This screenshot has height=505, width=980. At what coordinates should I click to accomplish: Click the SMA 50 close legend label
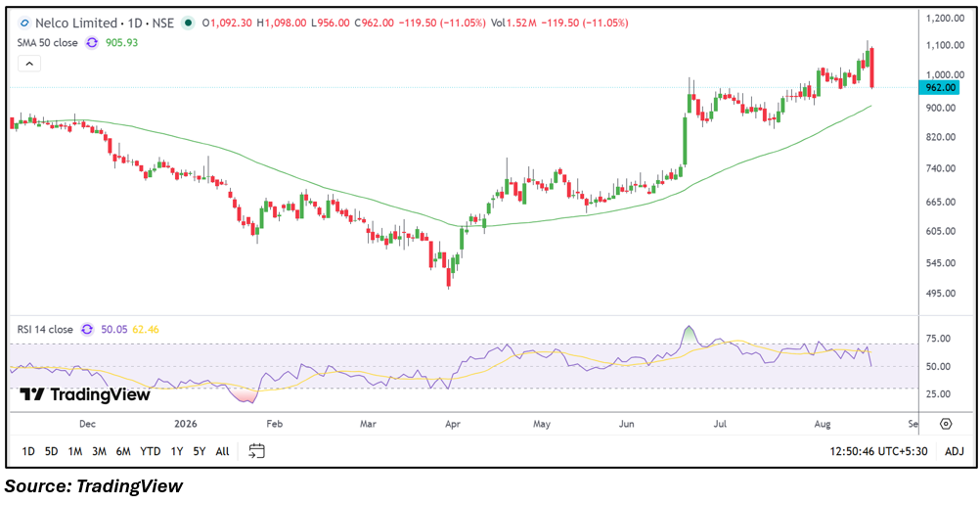[x=48, y=43]
